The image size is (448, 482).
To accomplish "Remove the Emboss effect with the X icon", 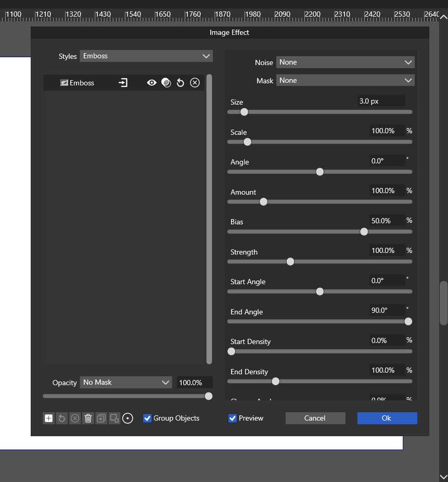I will pos(195,83).
